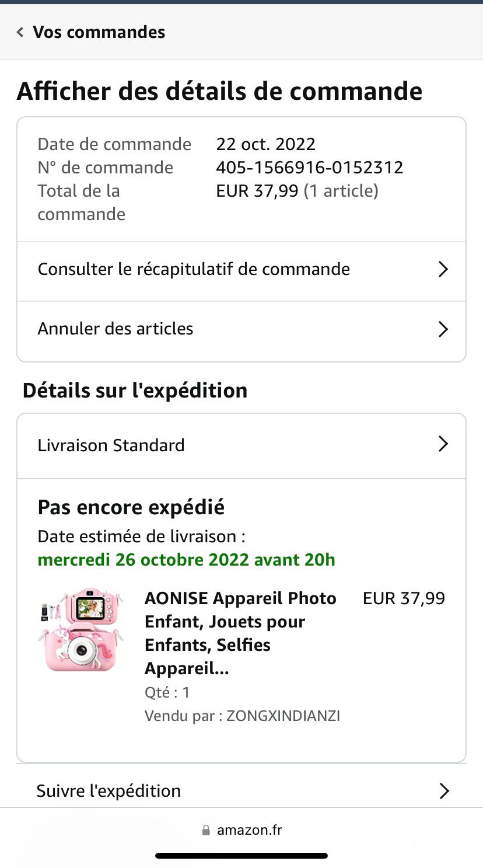
Task: Click the green estimated delivery date text
Action: 186,560
